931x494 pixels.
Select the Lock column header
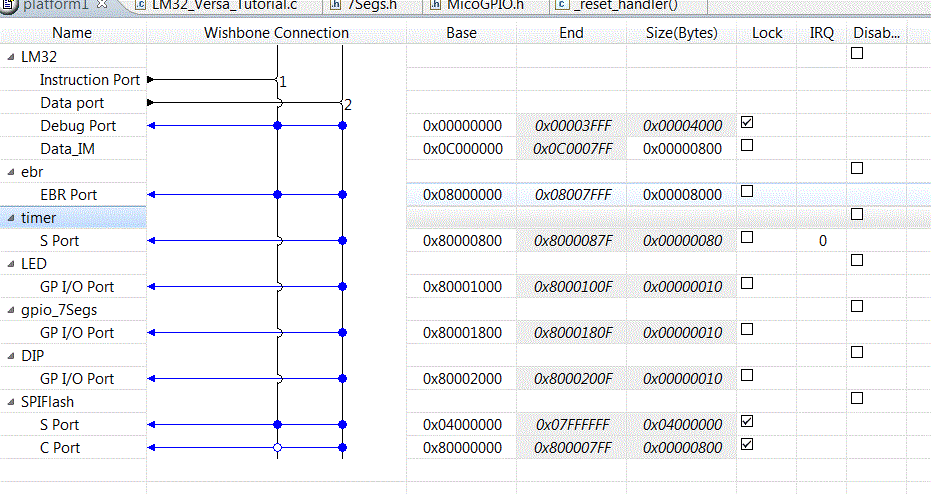click(767, 33)
